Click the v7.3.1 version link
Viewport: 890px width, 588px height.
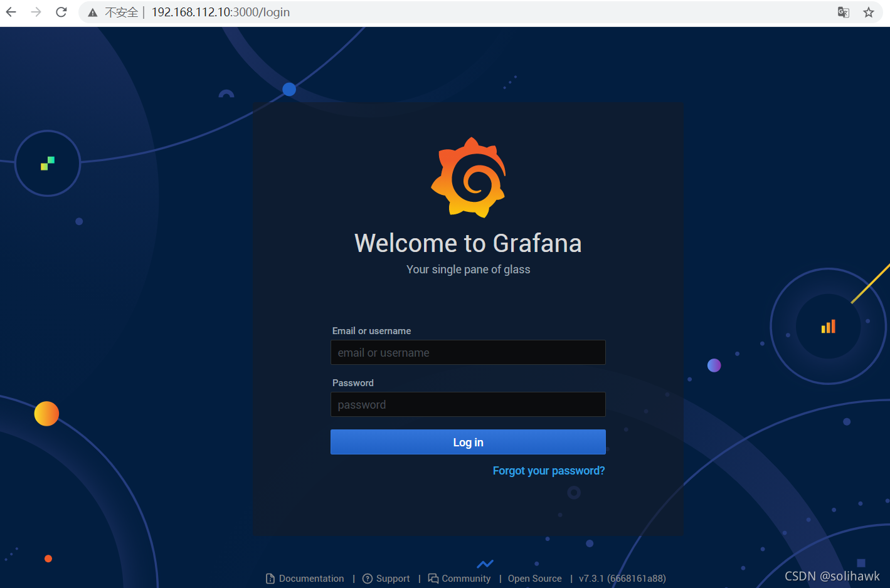(x=622, y=579)
